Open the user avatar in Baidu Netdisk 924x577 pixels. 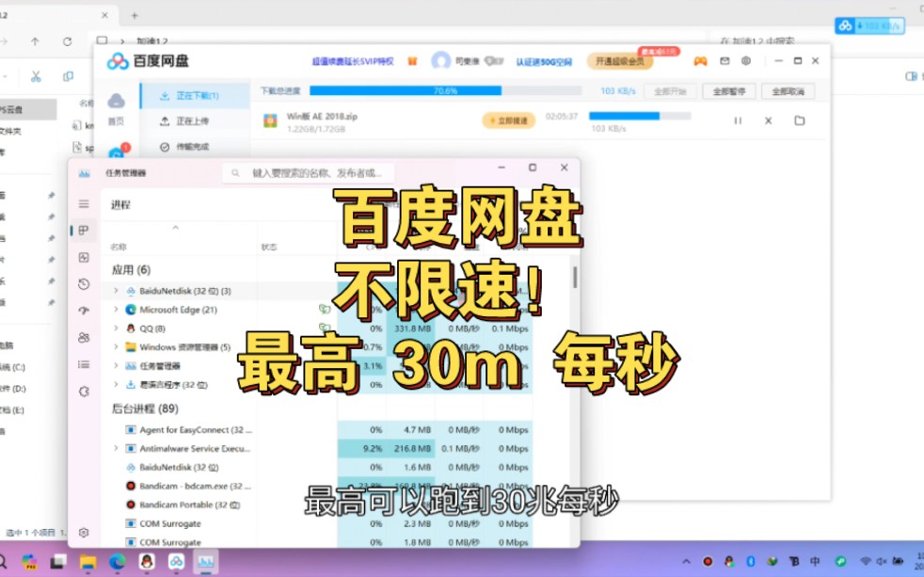[x=440, y=60]
